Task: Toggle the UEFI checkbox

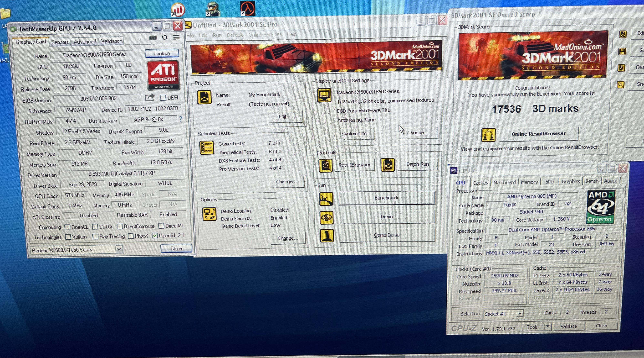Action: pos(163,98)
